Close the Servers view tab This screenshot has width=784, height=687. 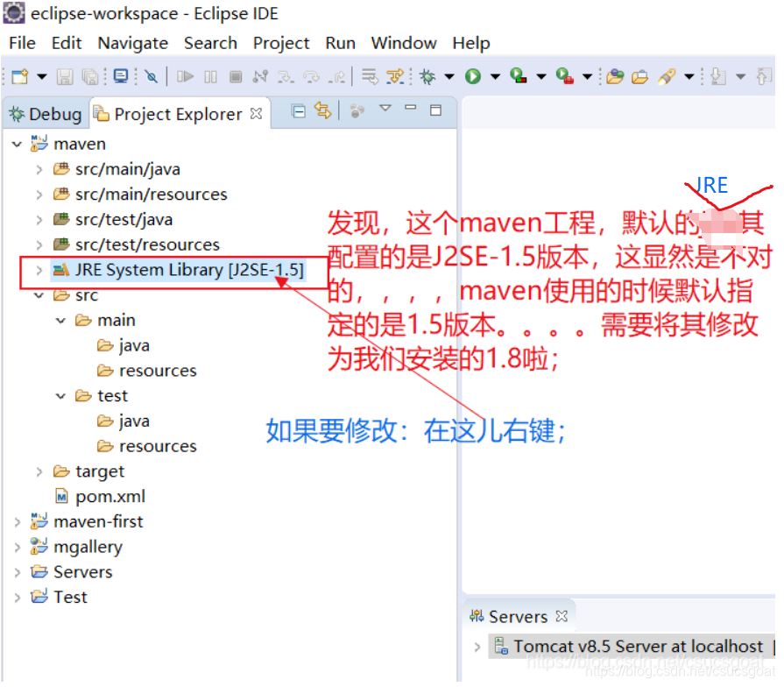coord(562,616)
